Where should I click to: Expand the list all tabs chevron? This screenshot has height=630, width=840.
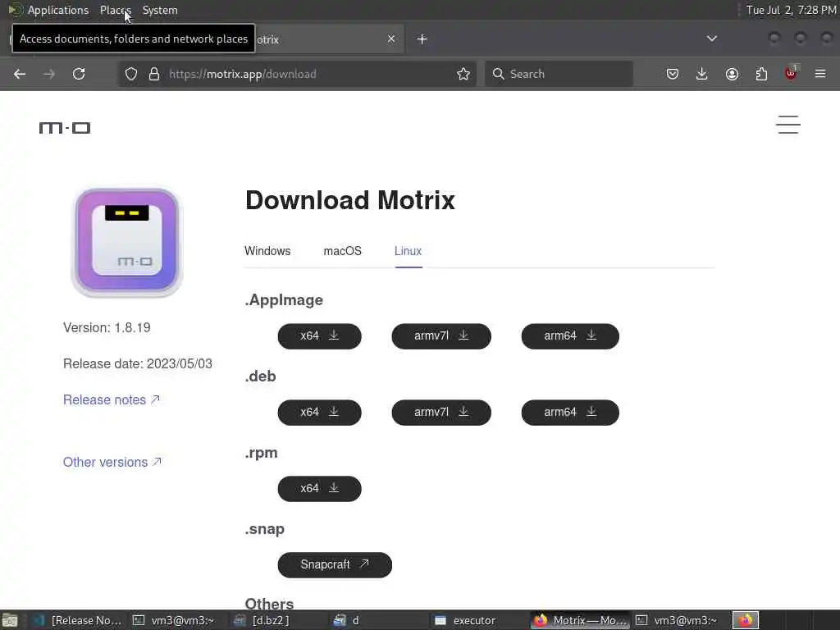click(x=712, y=39)
